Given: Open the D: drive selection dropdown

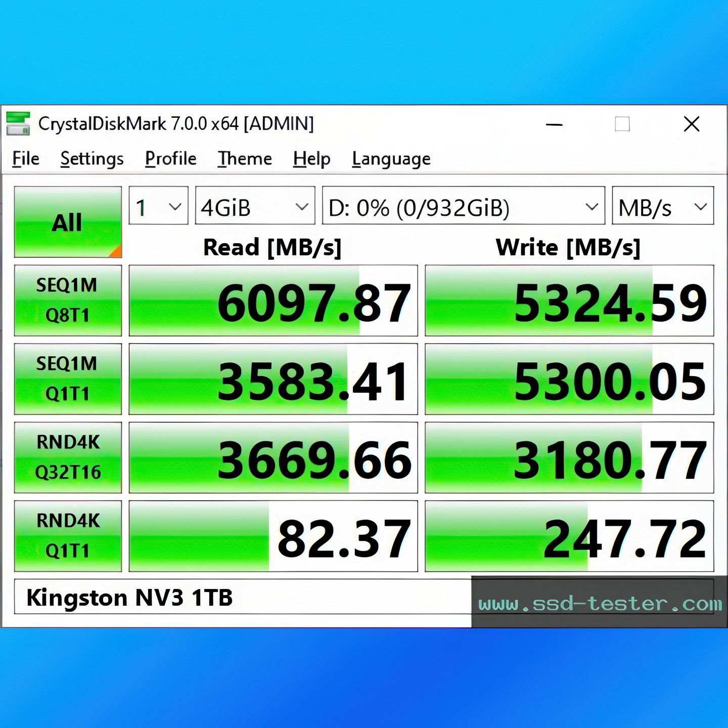Looking at the screenshot, I should (464, 206).
